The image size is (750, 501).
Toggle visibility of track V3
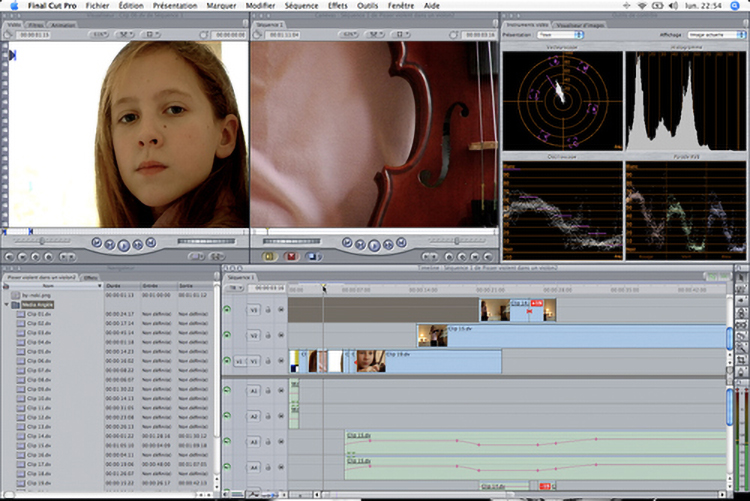[227, 310]
